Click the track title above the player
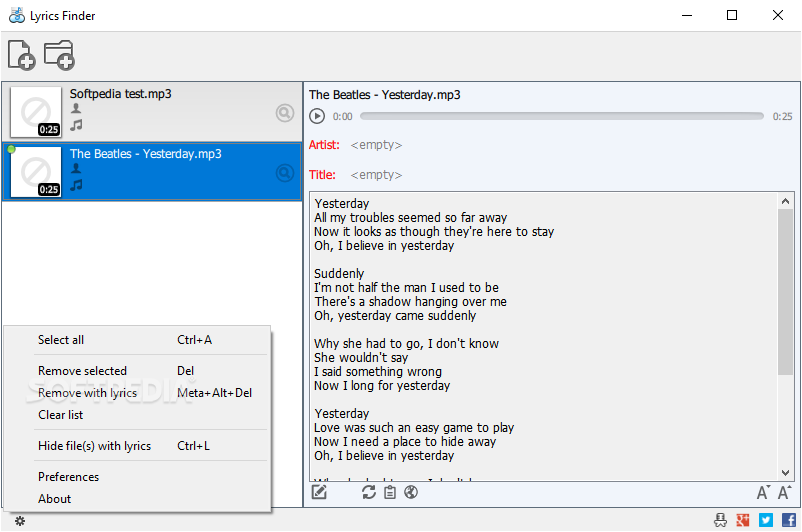 click(x=385, y=95)
